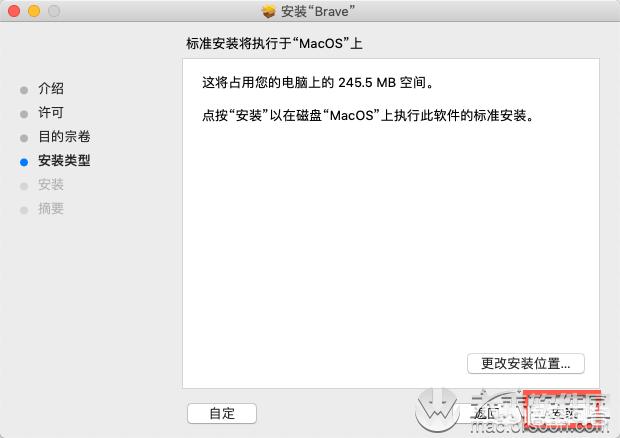Viewport: 620px width, 438px height.
Task: Click the 标准安装将执行于 "MacOS" 上 heading
Action: 274,43
